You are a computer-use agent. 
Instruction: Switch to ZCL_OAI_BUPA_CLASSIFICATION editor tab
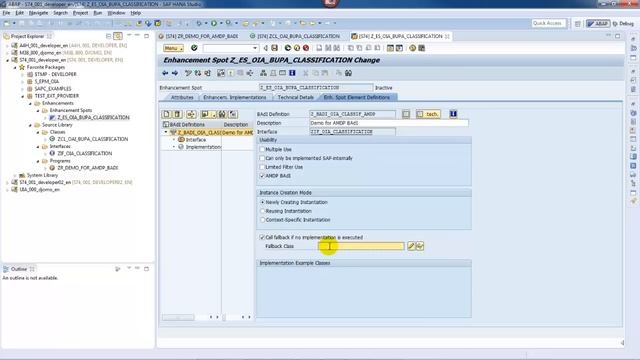295,36
